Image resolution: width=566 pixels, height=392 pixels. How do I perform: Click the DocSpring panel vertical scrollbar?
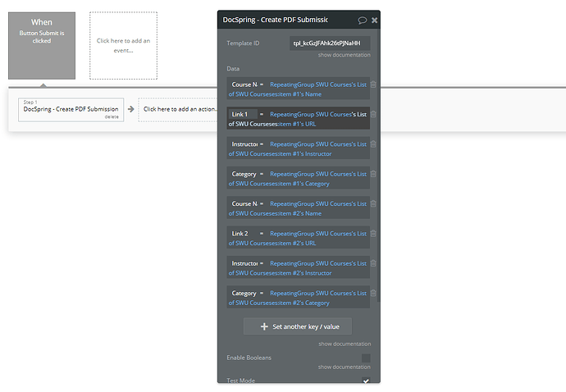coord(378,166)
